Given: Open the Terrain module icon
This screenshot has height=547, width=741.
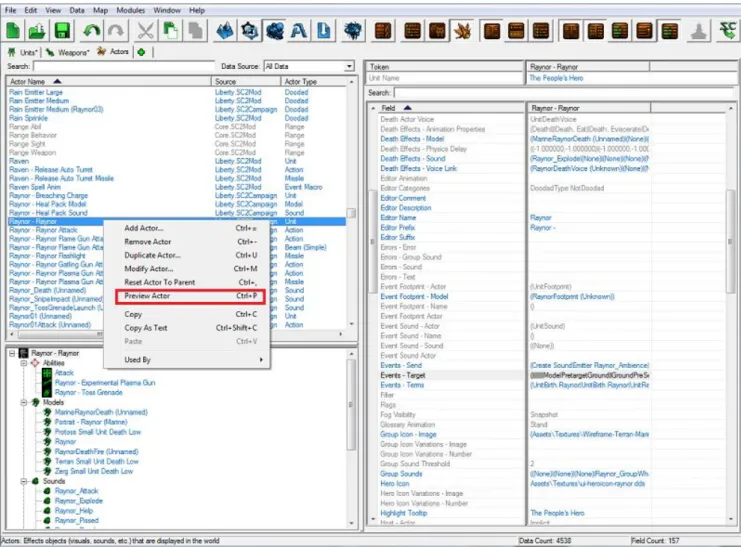Looking at the screenshot, I should point(225,31).
